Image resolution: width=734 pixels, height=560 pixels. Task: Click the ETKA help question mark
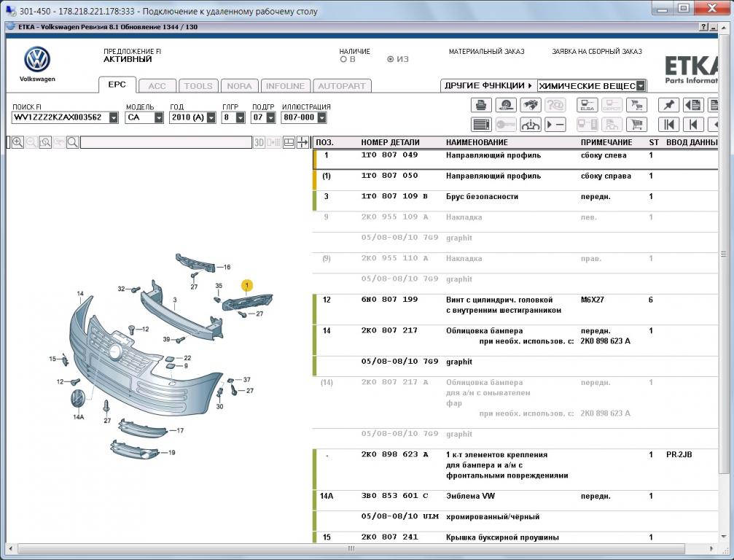tap(704, 27)
